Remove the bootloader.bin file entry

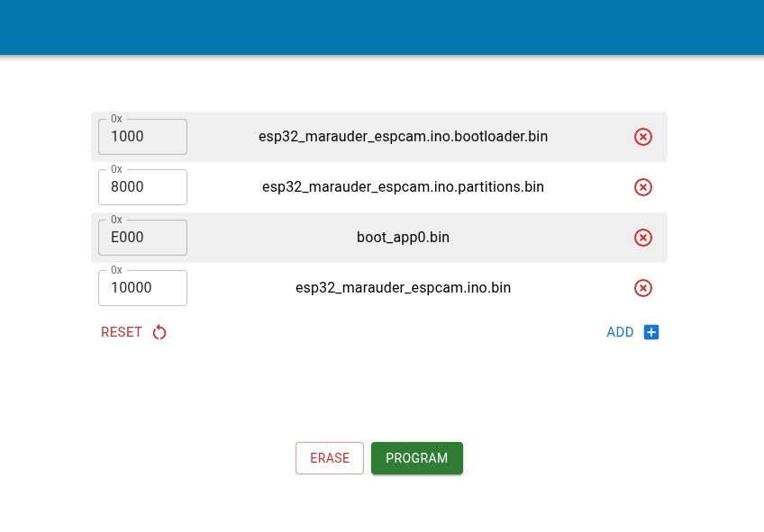tap(642, 137)
